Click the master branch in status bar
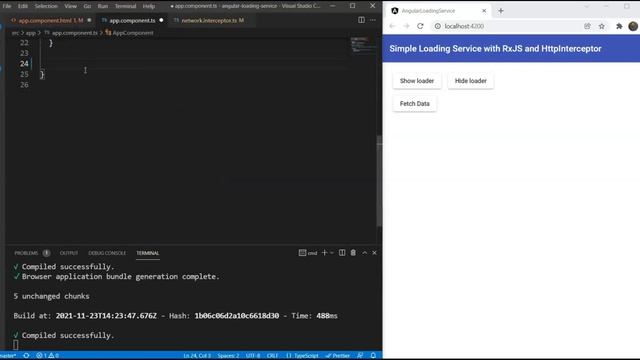Image resolution: width=640 pixels, height=360 pixels. (x=8, y=356)
